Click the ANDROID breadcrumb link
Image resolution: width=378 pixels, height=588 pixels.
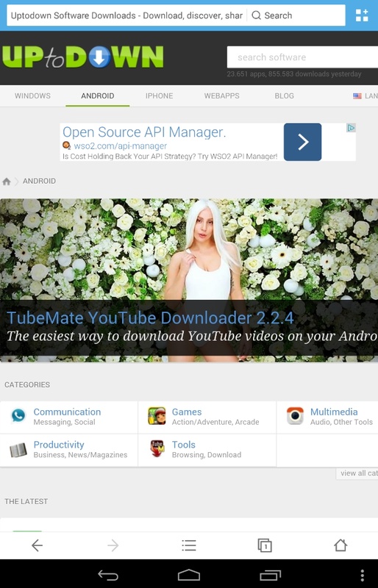[x=40, y=181]
